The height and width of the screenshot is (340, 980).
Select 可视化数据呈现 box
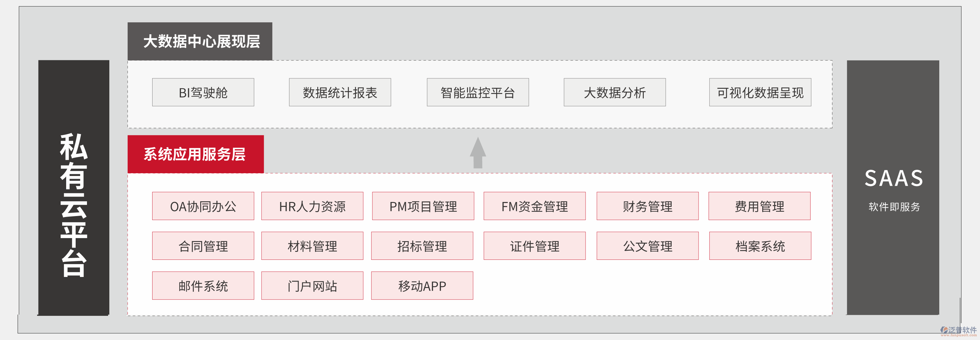pyautogui.click(x=760, y=92)
